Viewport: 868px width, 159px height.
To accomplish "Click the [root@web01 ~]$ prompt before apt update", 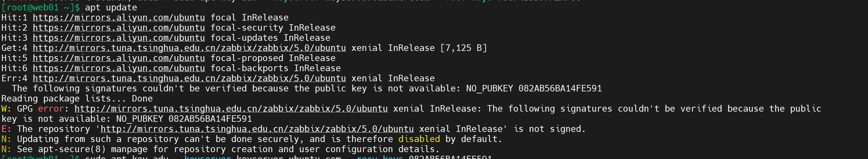I will tap(40, 8).
